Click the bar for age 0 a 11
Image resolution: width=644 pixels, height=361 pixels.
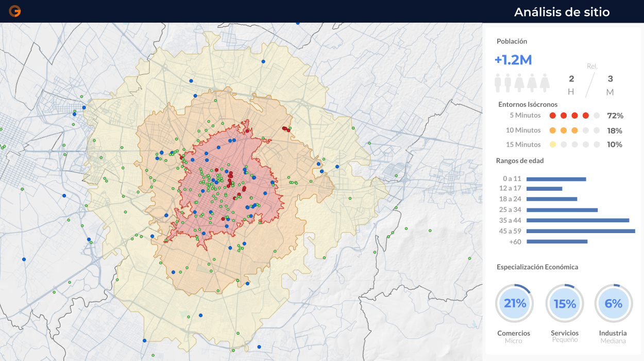pos(556,179)
